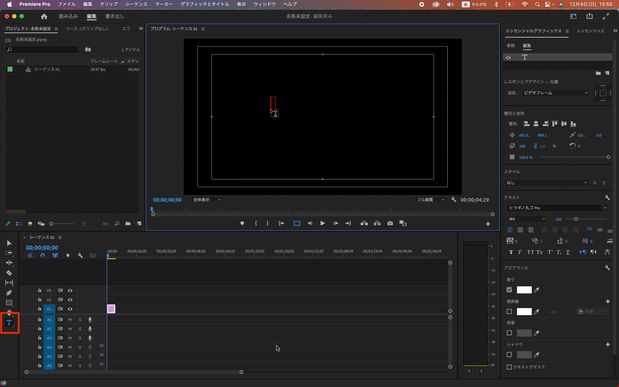Click the New Item icon in Project panel
Image resolution: width=619 pixels, height=387 pixels.
tap(139, 224)
